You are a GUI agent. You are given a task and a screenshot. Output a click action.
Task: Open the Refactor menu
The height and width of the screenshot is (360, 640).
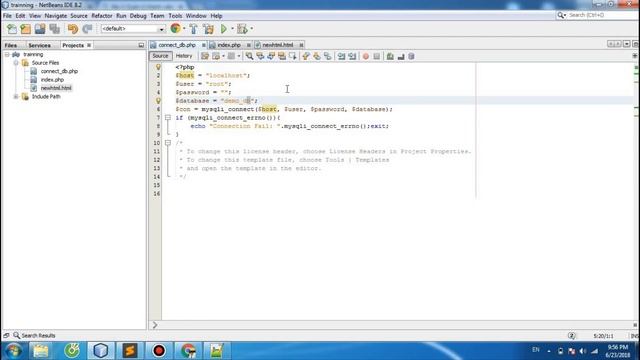point(102,16)
